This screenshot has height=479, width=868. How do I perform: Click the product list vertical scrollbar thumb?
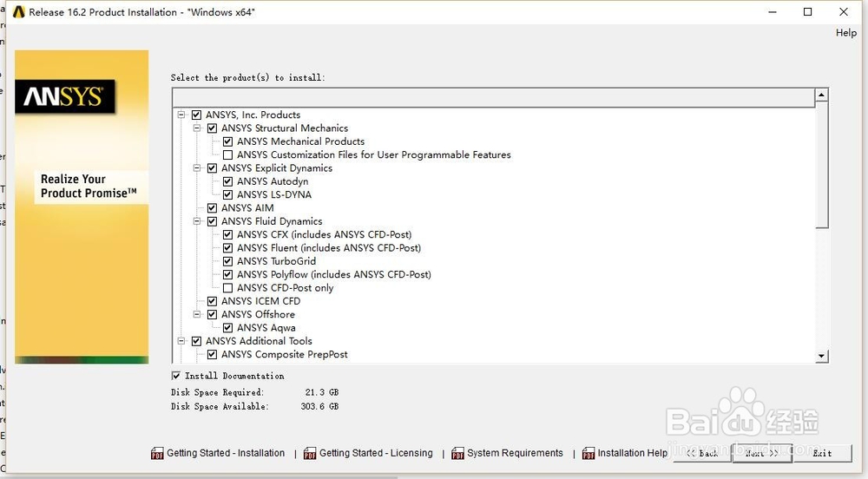821,165
